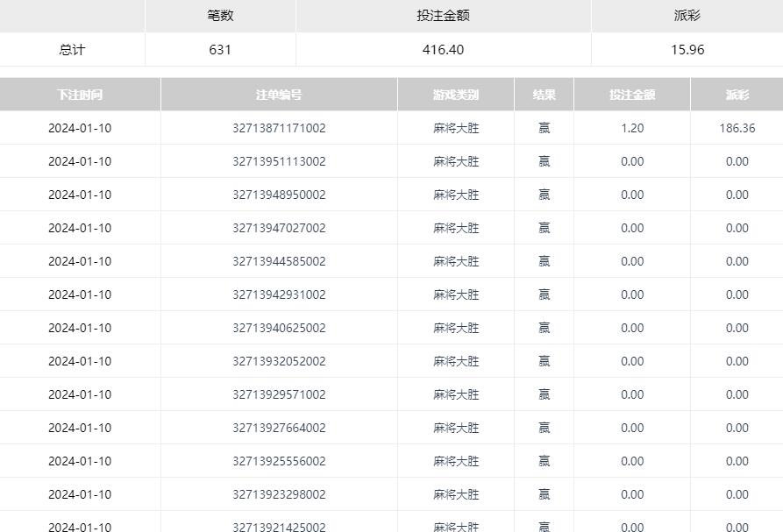Click 赢 result in the 32713947027002 row

click(545, 228)
